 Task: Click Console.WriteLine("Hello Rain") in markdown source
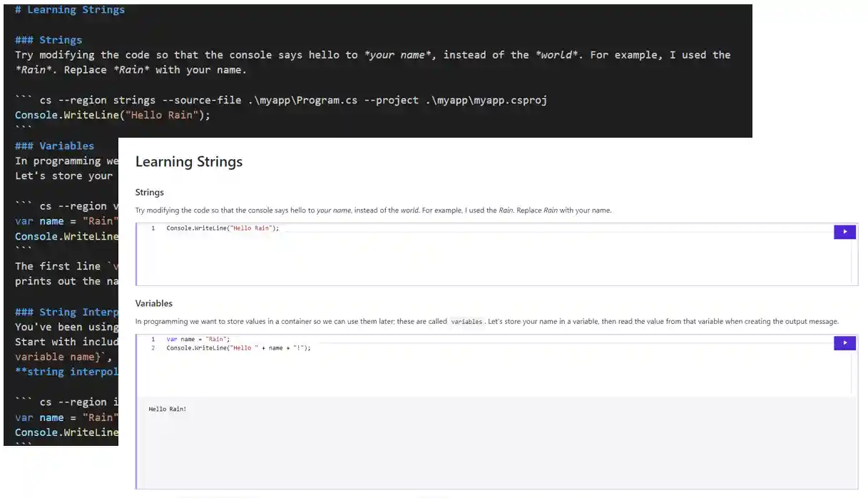coord(113,115)
